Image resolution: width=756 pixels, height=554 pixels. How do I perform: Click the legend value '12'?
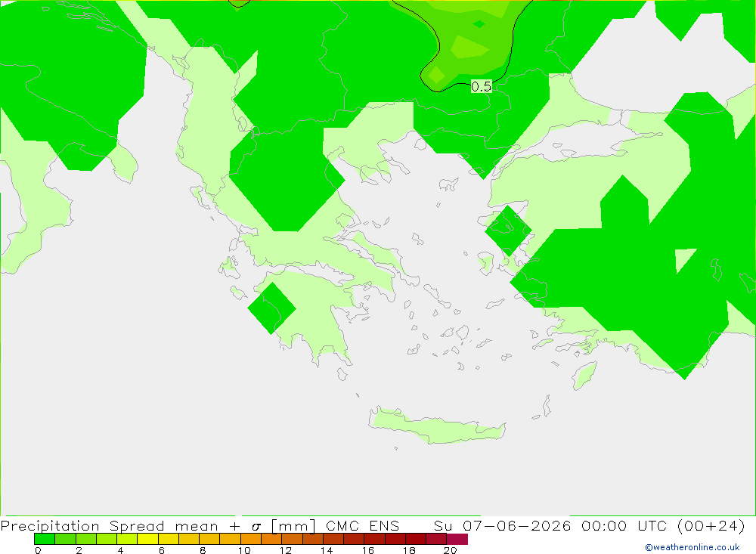point(286,550)
